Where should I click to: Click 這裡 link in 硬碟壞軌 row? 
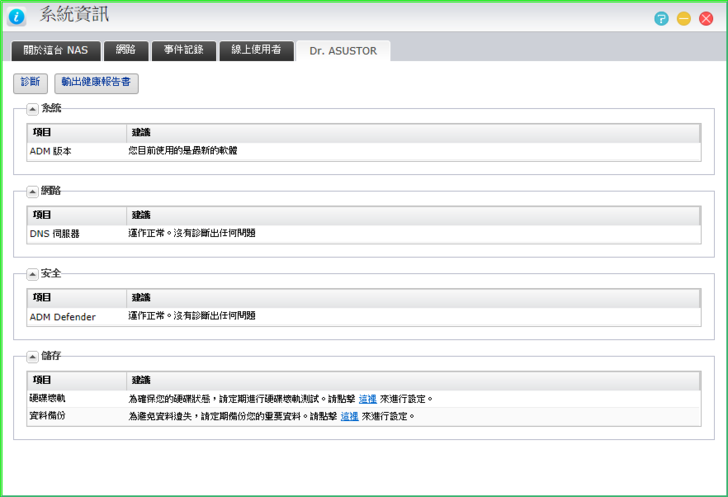[367, 399]
